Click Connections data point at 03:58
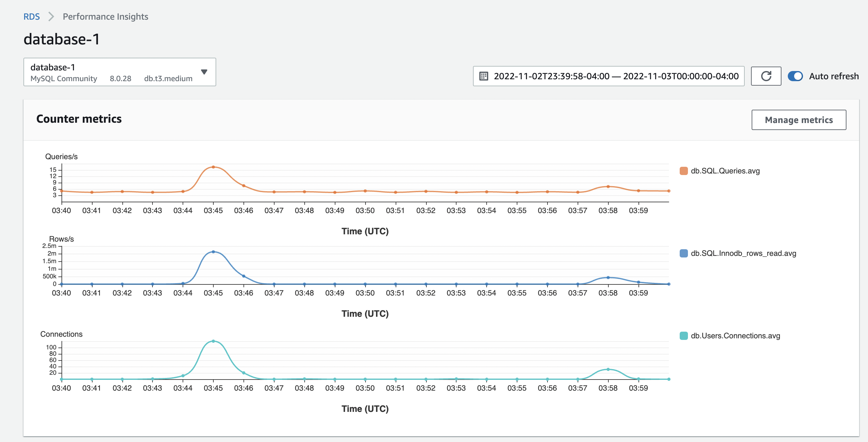The image size is (868, 442). pyautogui.click(x=608, y=370)
